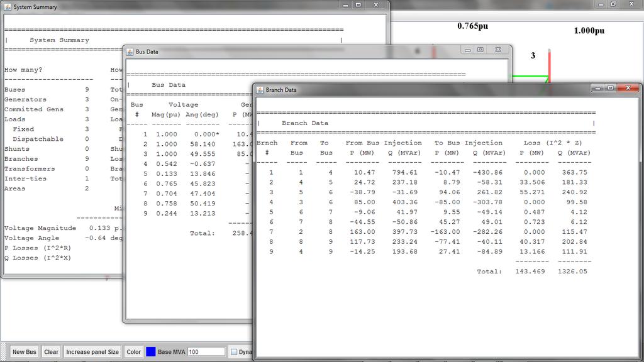Viewport: 644px width, 362px height.
Task: Click 'Inter-ties' row in System Summary
Action: (47, 178)
